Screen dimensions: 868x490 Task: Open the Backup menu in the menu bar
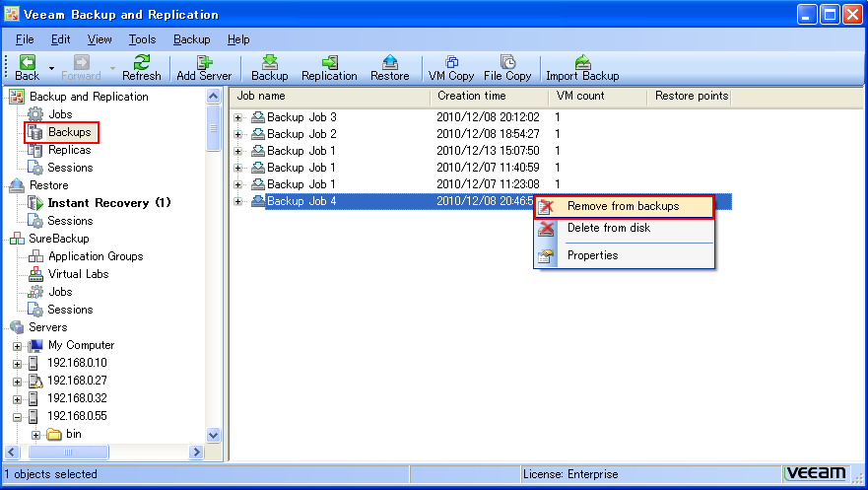tap(191, 39)
